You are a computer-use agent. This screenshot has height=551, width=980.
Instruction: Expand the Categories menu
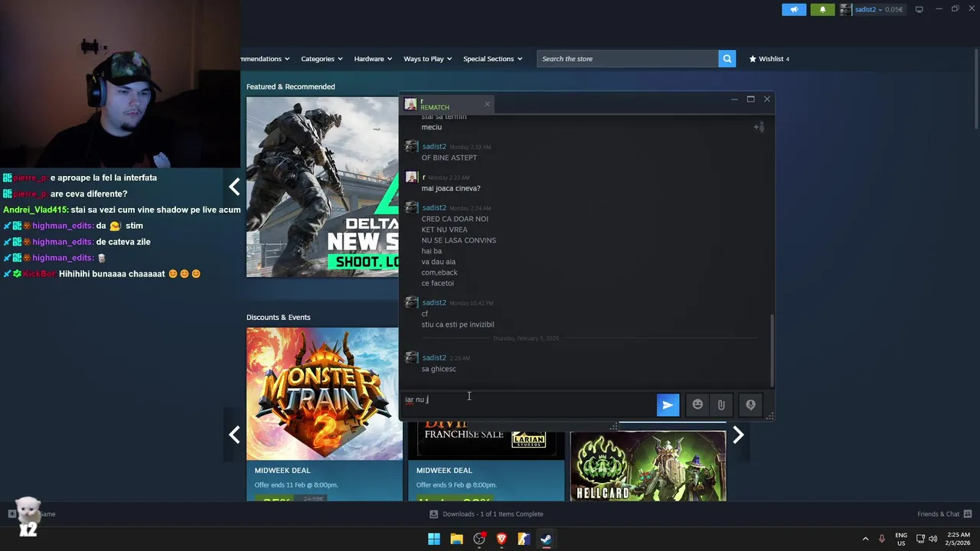(x=322, y=58)
